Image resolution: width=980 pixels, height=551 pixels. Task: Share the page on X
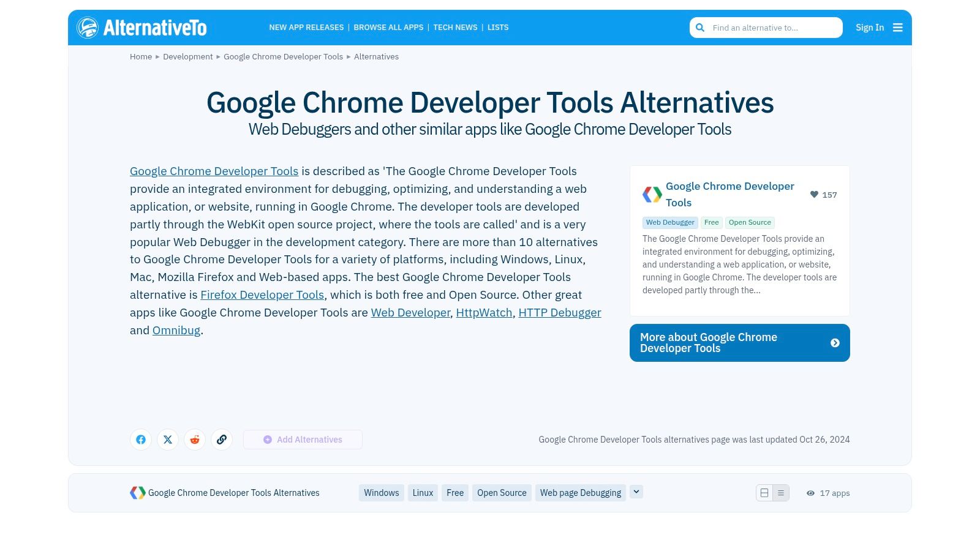[x=168, y=440]
